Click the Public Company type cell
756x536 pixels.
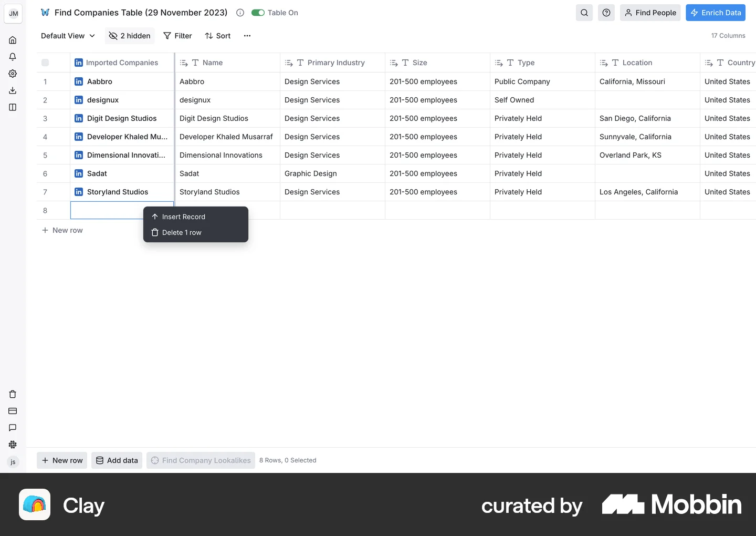pos(542,81)
